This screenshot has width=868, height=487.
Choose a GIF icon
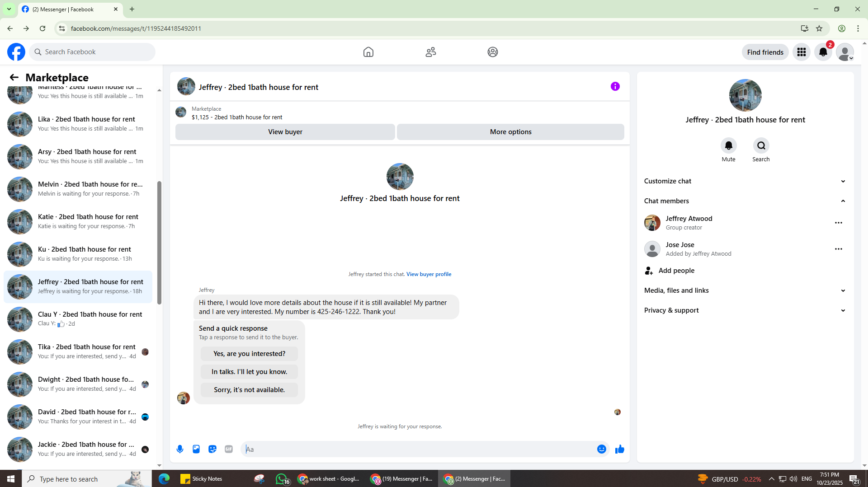[229, 449]
